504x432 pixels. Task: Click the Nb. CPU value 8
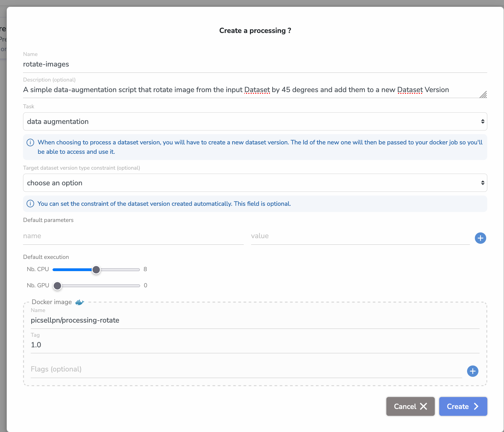[145, 269]
